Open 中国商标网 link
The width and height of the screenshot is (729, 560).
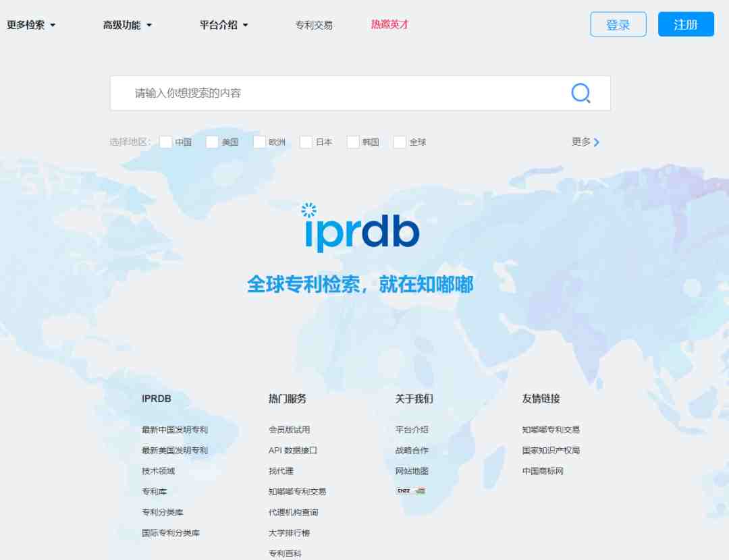[x=543, y=471]
